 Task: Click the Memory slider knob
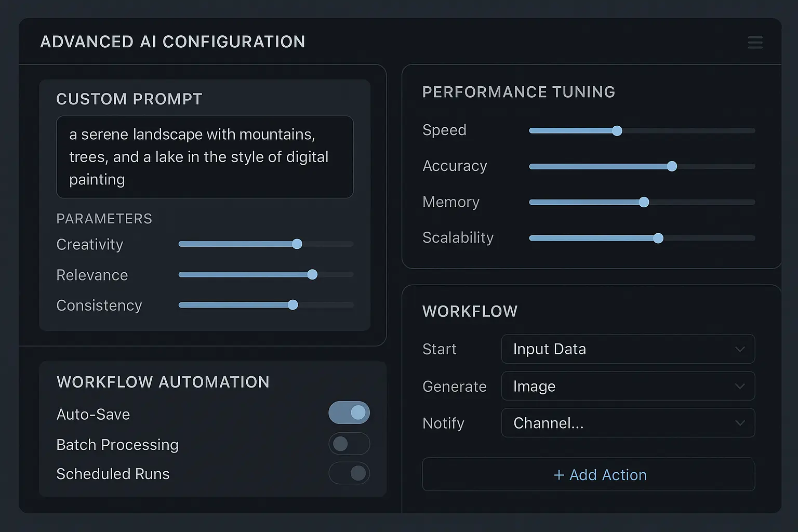(644, 202)
